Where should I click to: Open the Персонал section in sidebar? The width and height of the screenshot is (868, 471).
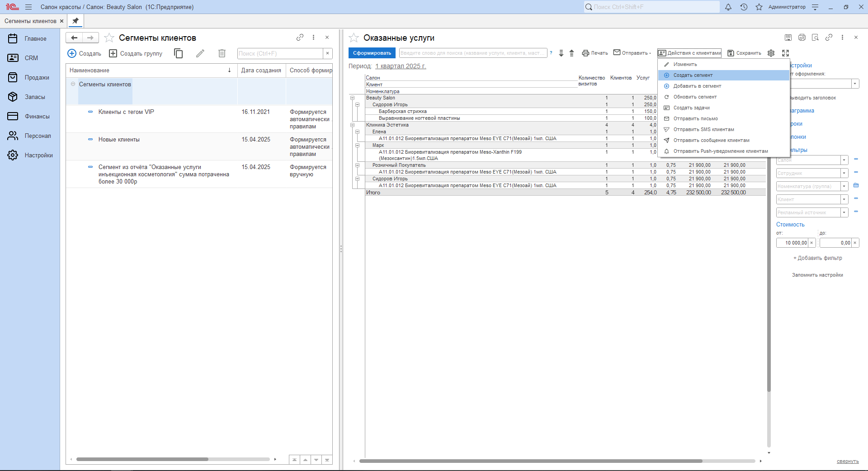tap(30, 136)
